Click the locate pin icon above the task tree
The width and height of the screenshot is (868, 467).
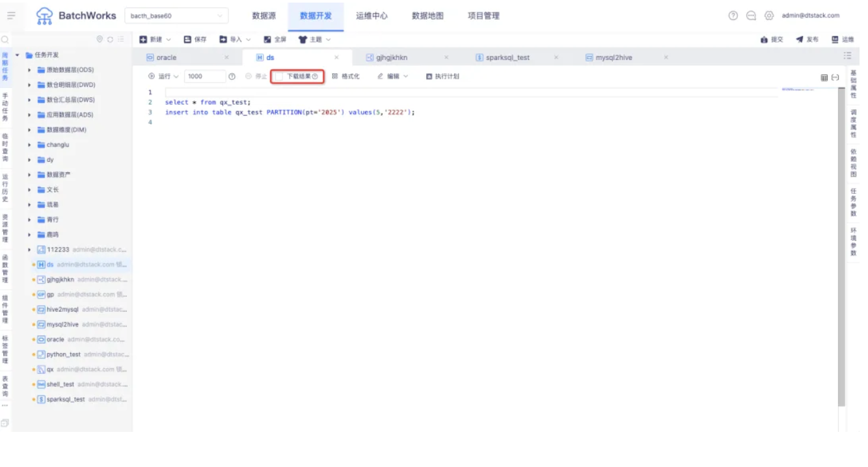pyautogui.click(x=100, y=40)
